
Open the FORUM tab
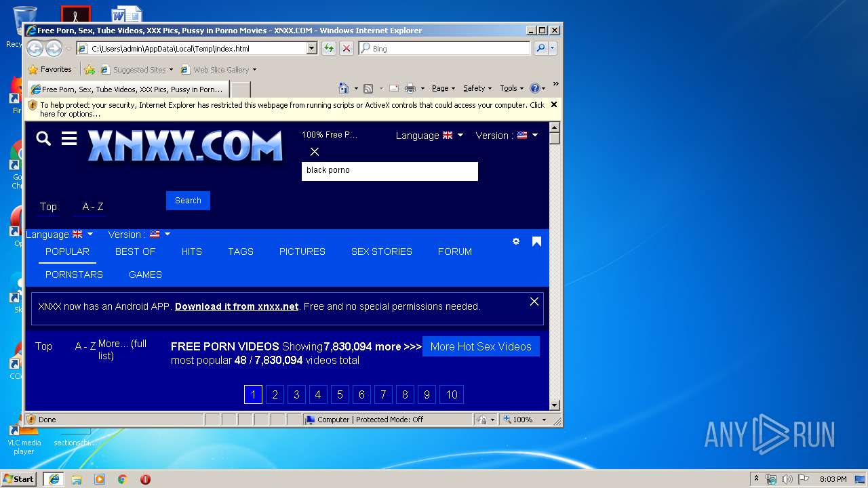(455, 251)
